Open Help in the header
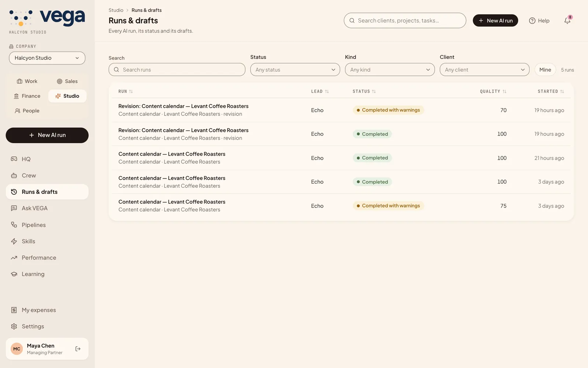 539,21
